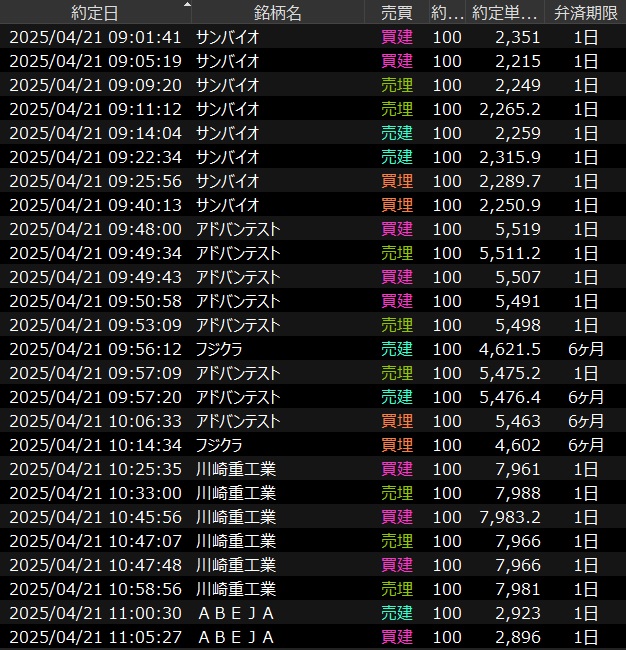This screenshot has height=650, width=626.
Task: Click the truncated 約… quantity column header
Action: 447,13
